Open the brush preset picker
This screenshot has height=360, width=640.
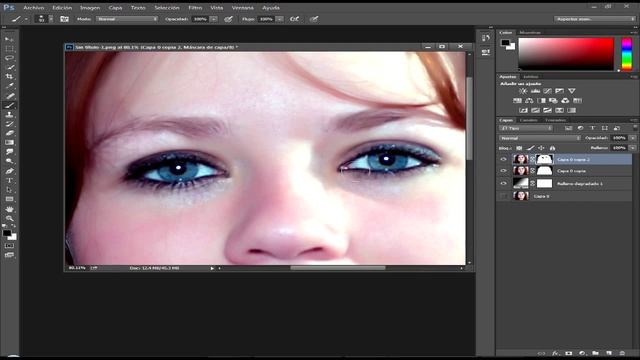click(44, 19)
